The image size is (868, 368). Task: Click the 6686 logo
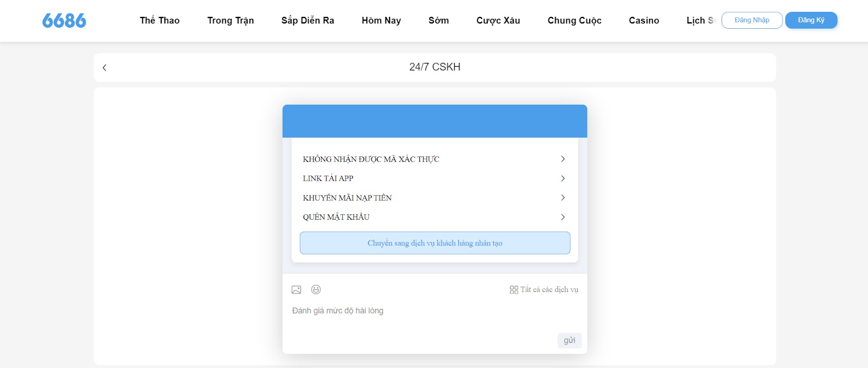[x=64, y=21]
